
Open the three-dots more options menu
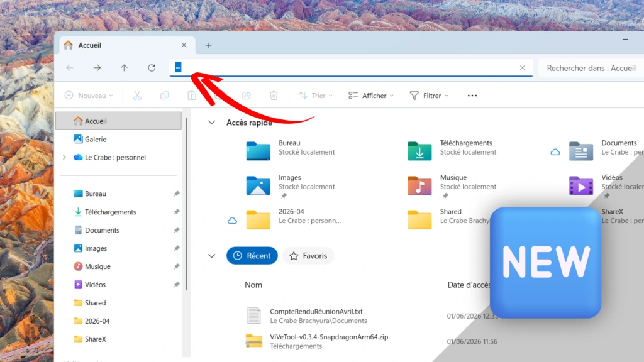pyautogui.click(x=472, y=96)
